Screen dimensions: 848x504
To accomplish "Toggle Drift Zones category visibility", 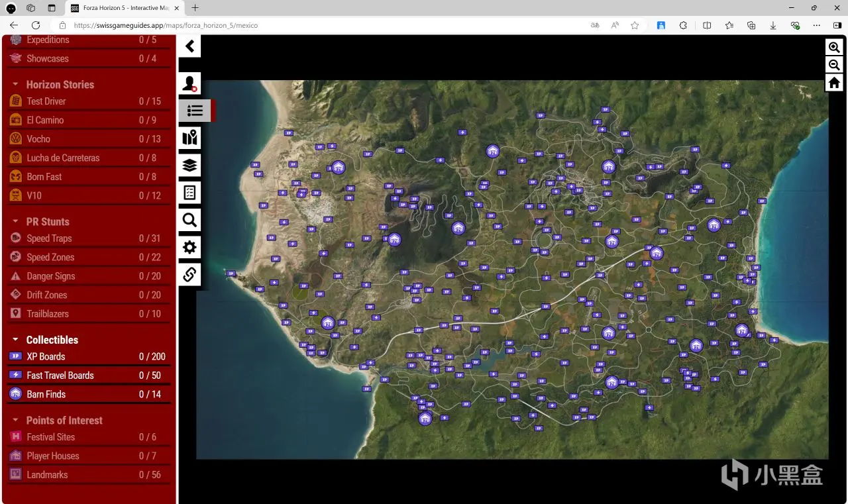I will (x=89, y=295).
